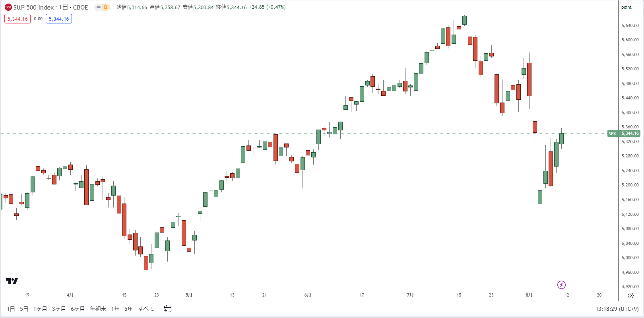Click the red 5,344.16 sell price box
This screenshot has height=318, width=644.
[x=17, y=19]
